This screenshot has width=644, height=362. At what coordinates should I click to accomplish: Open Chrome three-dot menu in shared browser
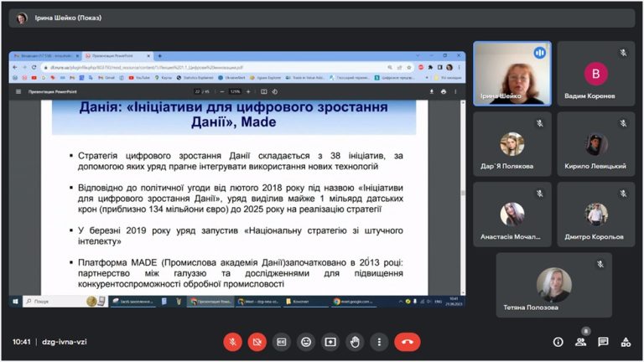point(460,67)
